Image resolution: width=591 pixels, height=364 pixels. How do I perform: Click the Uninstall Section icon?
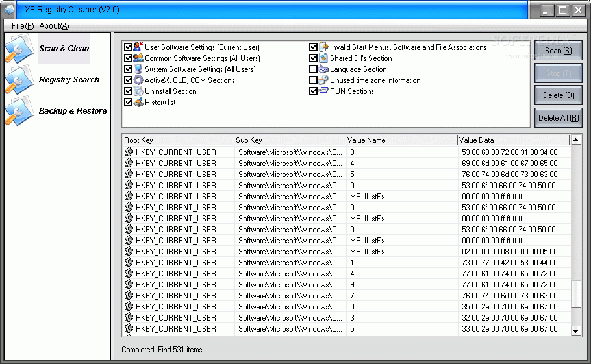pos(138,91)
